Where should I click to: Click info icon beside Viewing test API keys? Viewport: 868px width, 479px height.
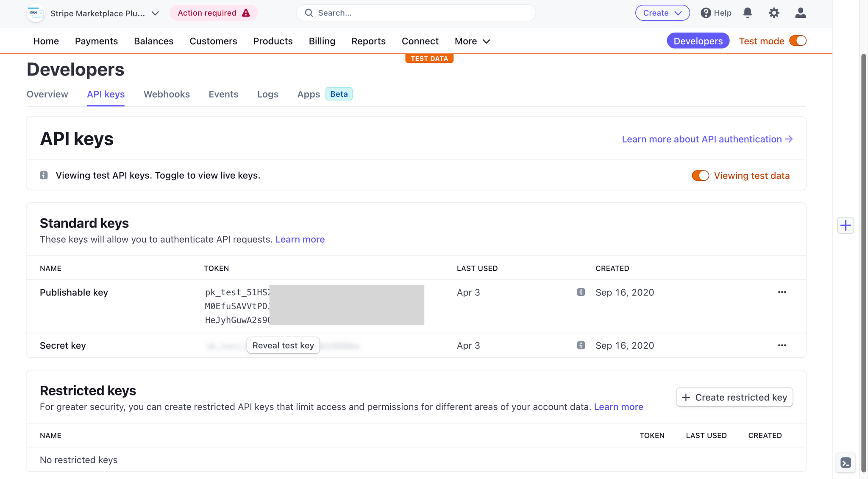tap(44, 175)
